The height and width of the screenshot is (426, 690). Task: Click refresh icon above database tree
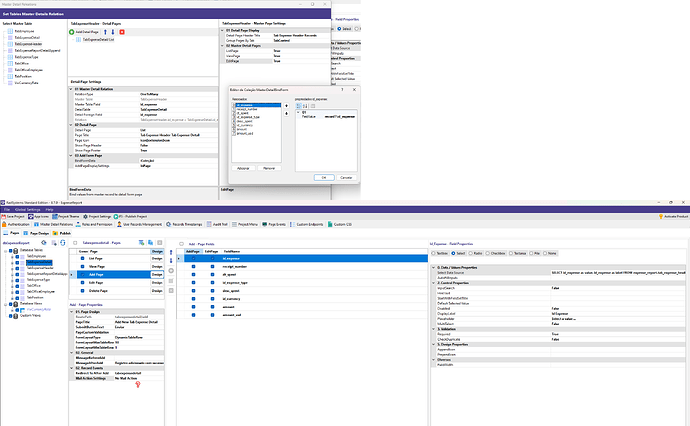coord(62,243)
